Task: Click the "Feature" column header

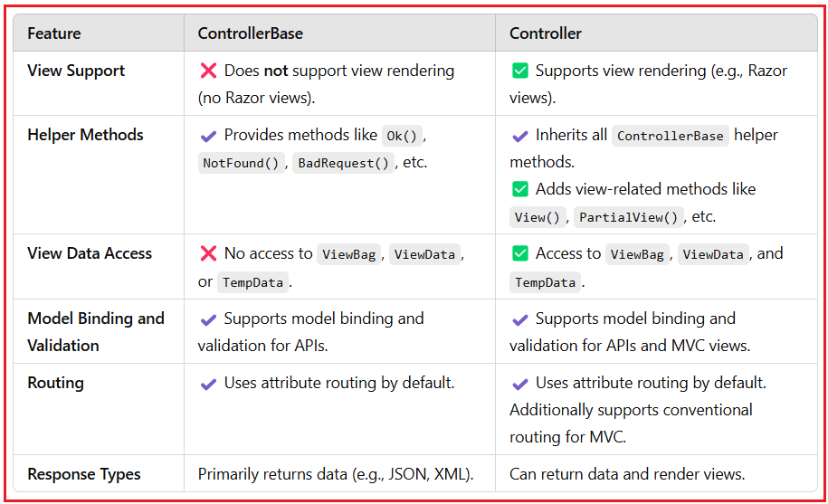Action: click(x=54, y=33)
